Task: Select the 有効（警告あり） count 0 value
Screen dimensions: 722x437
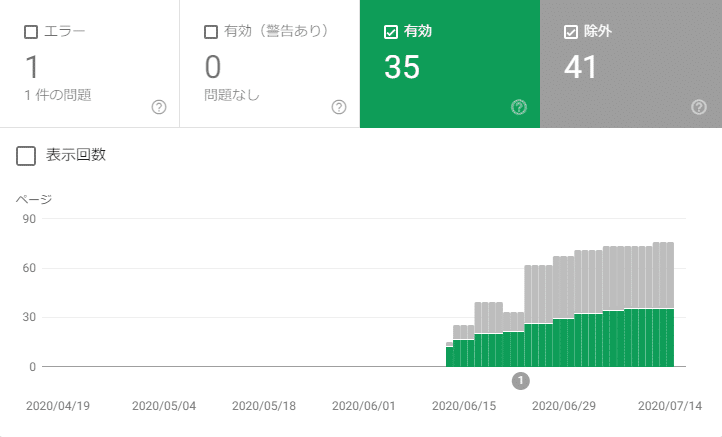Action: click(x=213, y=67)
